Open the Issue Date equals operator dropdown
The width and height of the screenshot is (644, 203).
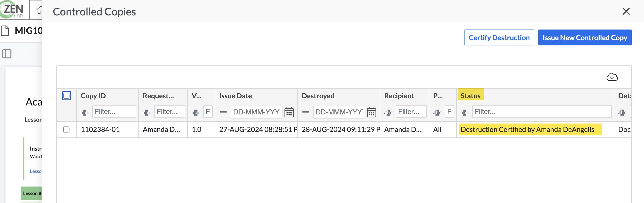[x=223, y=112]
